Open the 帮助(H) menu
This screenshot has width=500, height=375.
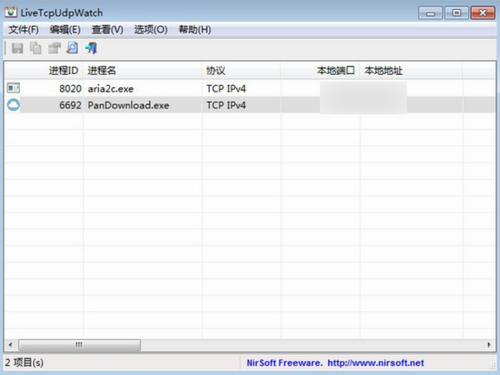pyautogui.click(x=195, y=30)
